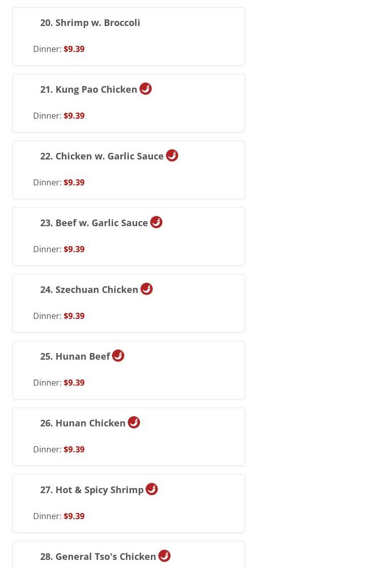Choose 26. Hunan Chicken menu item
This screenshot has width=392, height=567.
[83, 423]
